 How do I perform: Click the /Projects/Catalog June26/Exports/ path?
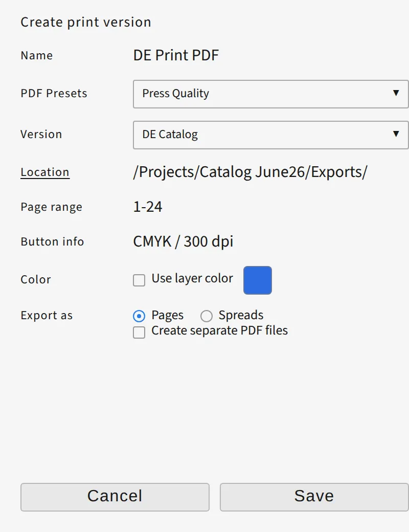coord(251,172)
